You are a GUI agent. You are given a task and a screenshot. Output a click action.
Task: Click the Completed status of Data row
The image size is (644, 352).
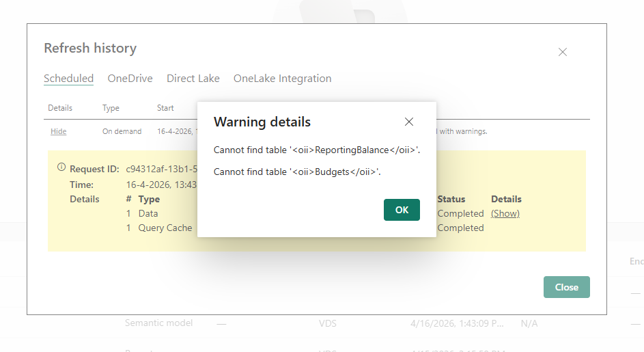460,213
